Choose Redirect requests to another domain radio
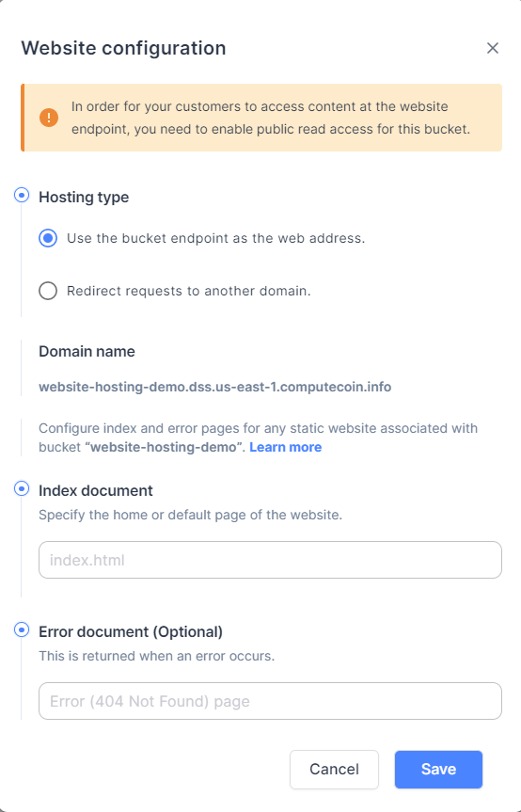This screenshot has width=521, height=812. (x=48, y=291)
